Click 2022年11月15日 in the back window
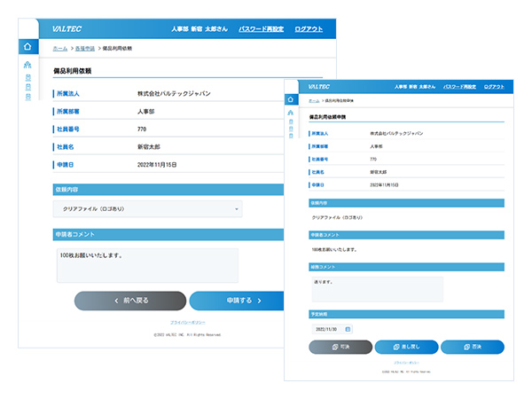This screenshot has height=399, width=532. click(x=157, y=165)
